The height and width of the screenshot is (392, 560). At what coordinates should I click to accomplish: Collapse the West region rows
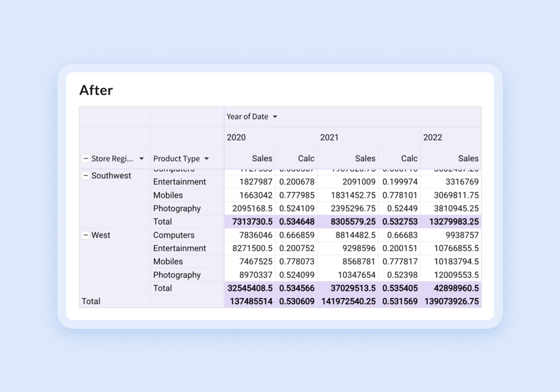86,235
